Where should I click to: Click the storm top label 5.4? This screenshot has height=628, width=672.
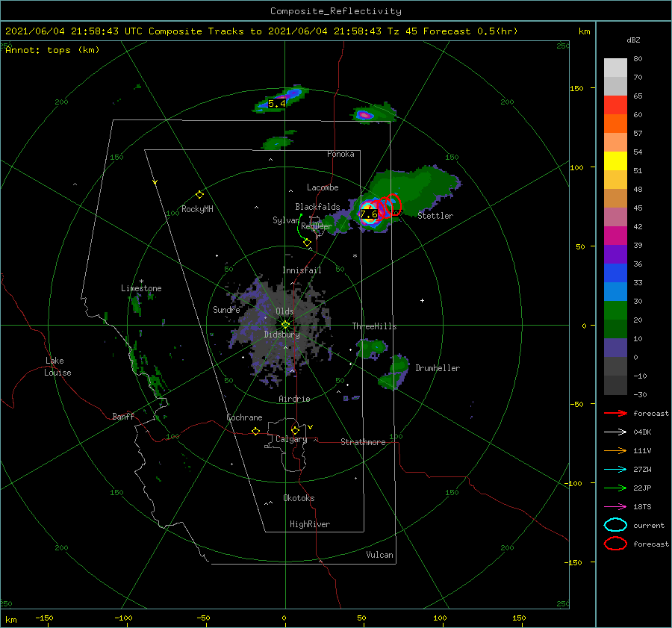(x=277, y=103)
